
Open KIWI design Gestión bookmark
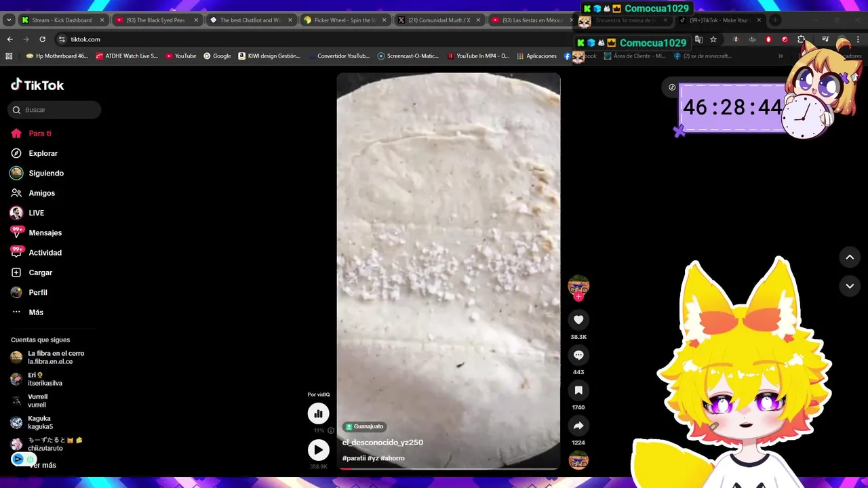tap(269, 56)
